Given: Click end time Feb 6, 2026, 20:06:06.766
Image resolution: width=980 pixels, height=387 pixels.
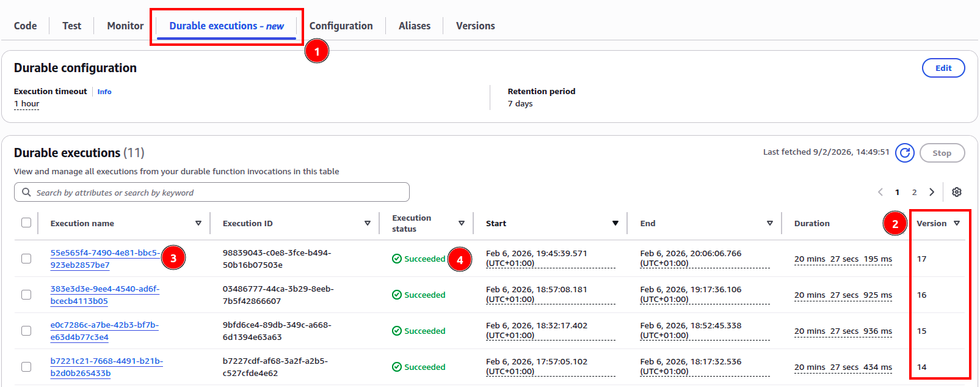Looking at the screenshot, I should click(x=705, y=258).
